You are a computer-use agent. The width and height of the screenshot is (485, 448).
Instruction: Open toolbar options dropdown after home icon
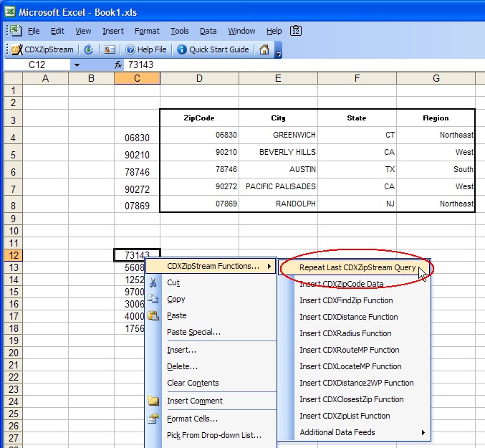click(279, 50)
